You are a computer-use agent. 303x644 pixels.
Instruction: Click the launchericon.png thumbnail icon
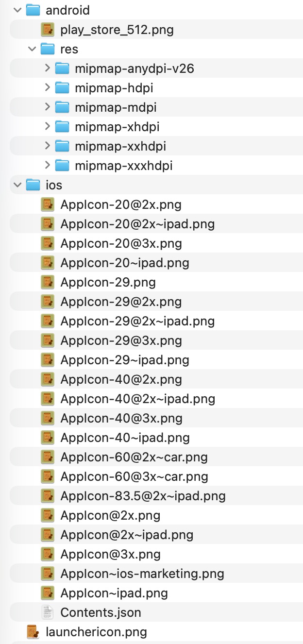pos(33,632)
